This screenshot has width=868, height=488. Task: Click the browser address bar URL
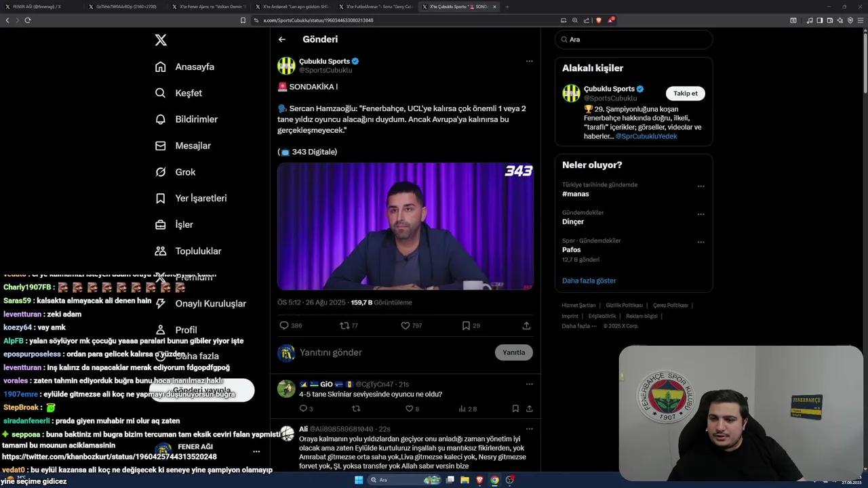(x=318, y=20)
